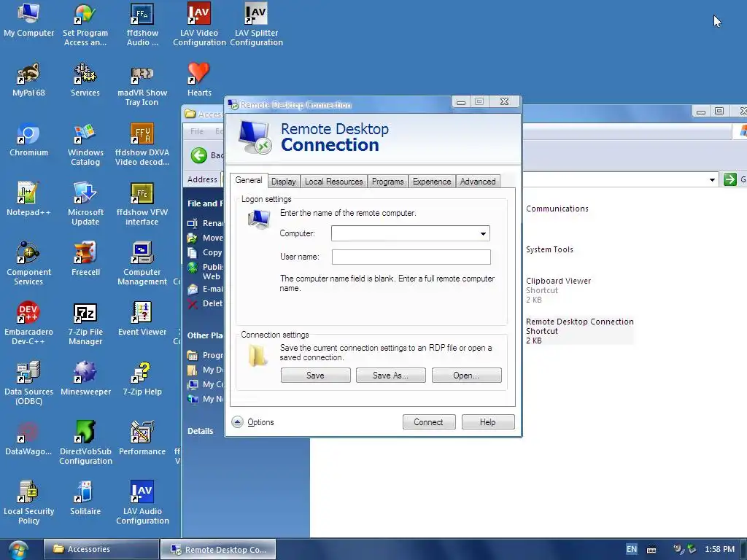Screen dimensions: 747x560
Task: Select madVR Show Tray Icon shortcut
Action: 142,85
